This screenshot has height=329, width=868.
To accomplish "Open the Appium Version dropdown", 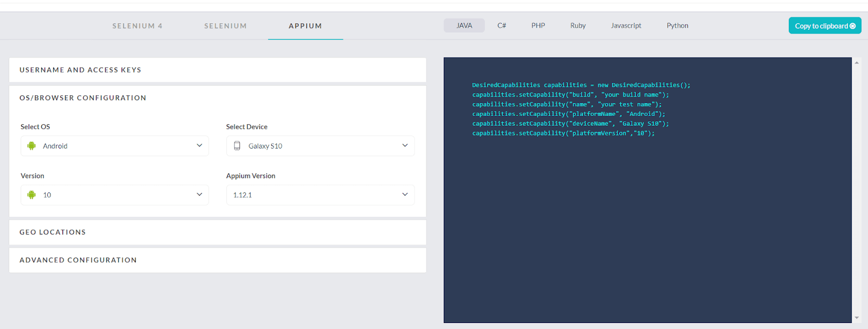I will 320,195.
